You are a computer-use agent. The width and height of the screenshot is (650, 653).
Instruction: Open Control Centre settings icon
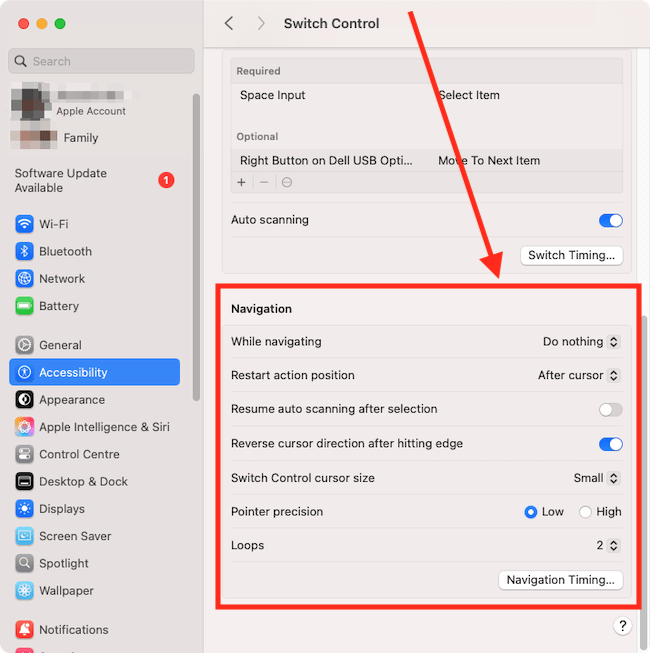click(x=25, y=454)
